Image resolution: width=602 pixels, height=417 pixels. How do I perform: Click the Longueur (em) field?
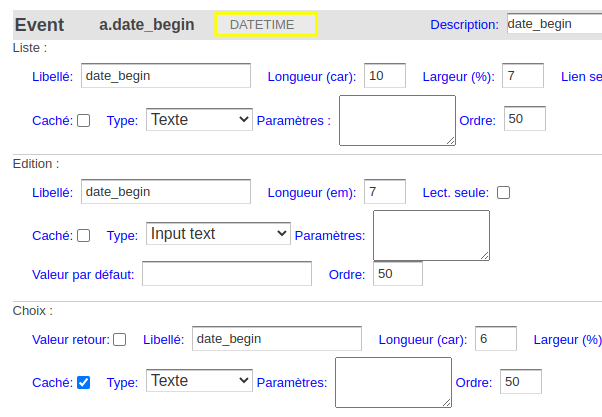coord(385,192)
